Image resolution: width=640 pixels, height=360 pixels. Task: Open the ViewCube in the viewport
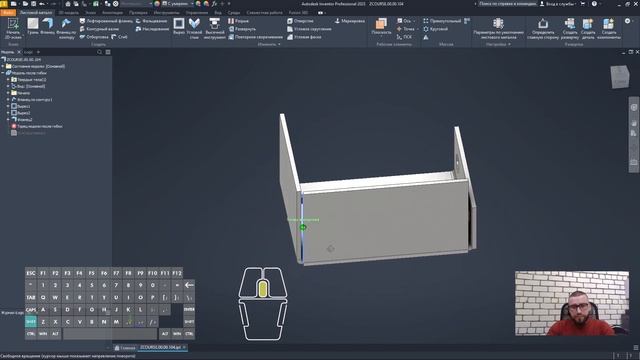pyautogui.click(x=620, y=76)
